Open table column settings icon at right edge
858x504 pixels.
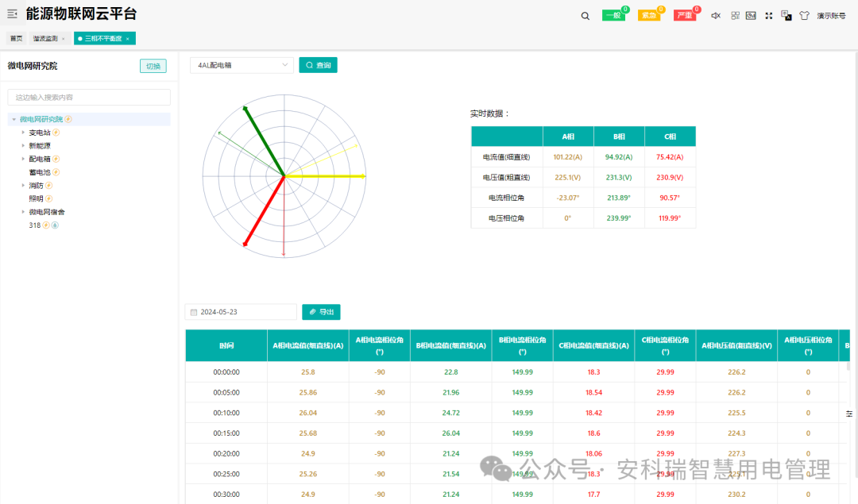pyautogui.click(x=849, y=414)
